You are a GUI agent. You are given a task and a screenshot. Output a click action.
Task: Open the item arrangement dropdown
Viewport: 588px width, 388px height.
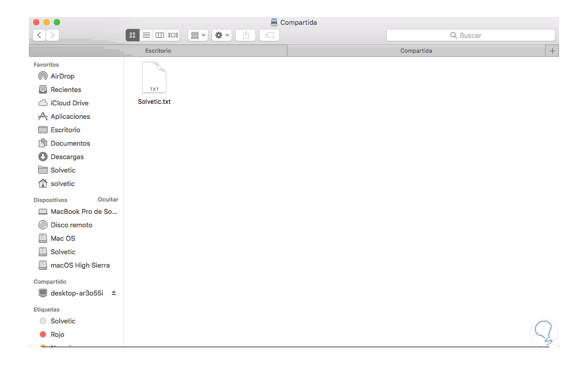coord(198,35)
